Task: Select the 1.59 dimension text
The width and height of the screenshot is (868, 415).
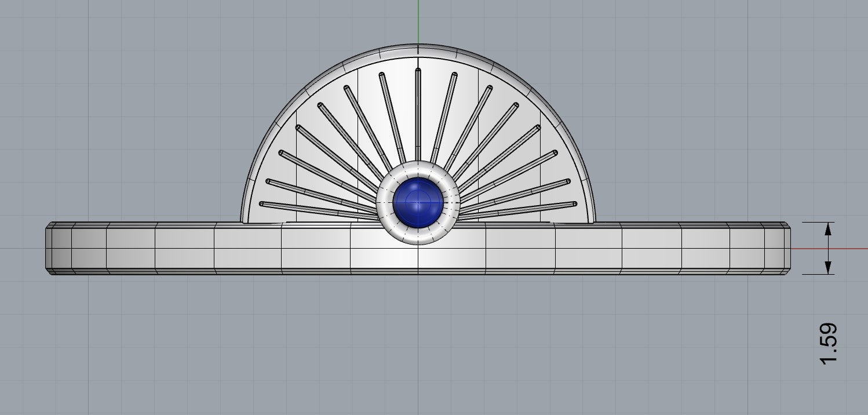Action: 829,344
